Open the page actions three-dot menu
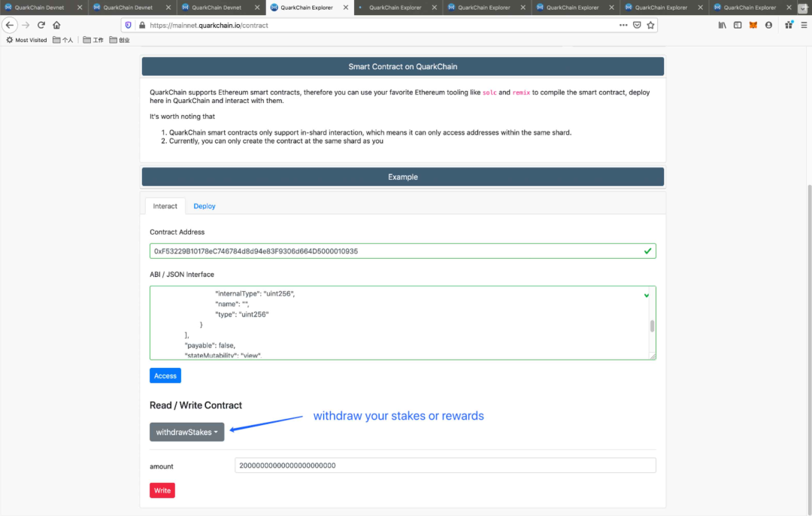Image resolution: width=812 pixels, height=516 pixels. coord(623,25)
